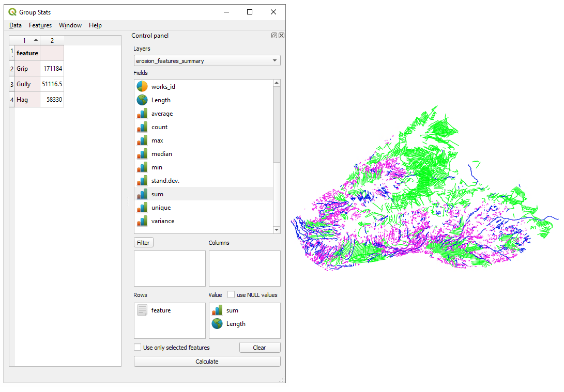Choose the stand.dev. function icon

(142, 181)
